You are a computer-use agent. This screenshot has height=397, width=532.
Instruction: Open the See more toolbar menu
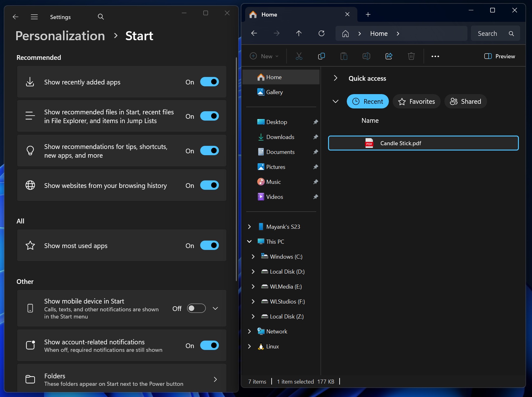pos(435,56)
